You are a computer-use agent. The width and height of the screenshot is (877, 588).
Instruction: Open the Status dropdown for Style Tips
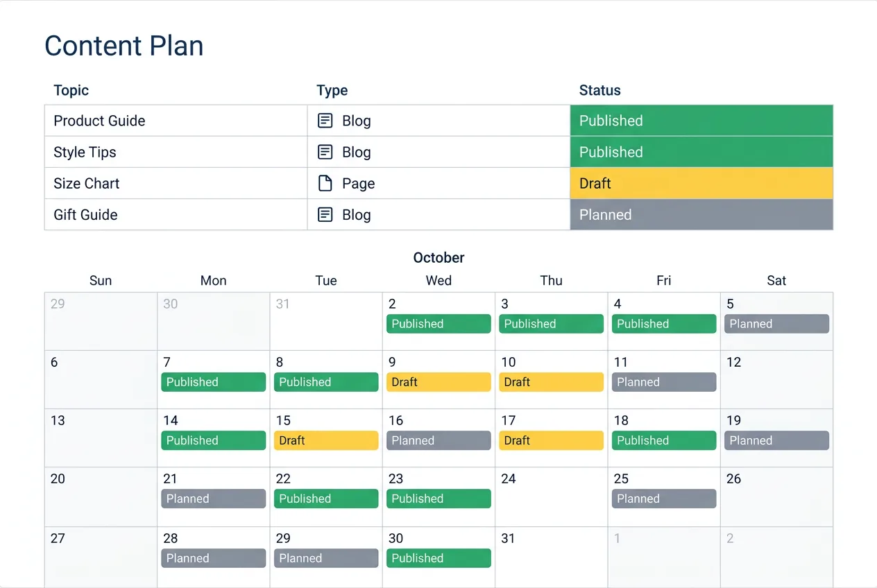tap(701, 152)
